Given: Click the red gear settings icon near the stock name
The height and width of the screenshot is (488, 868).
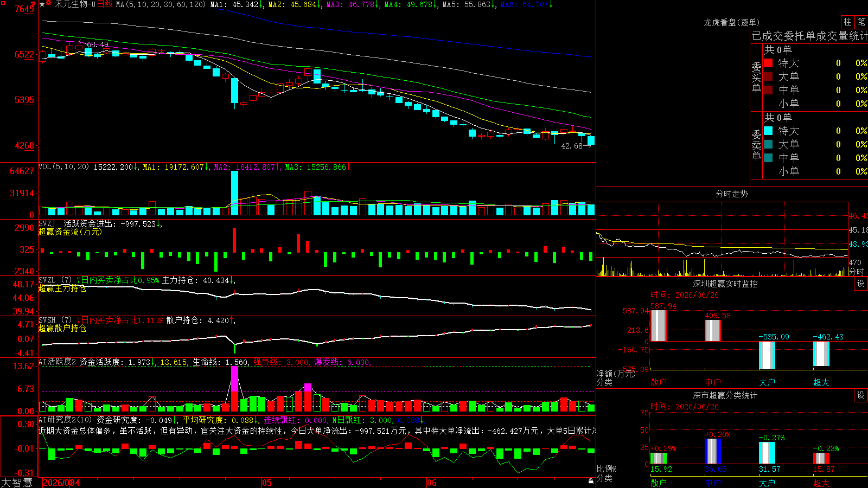Looking at the screenshot, I should [x=49, y=3].
